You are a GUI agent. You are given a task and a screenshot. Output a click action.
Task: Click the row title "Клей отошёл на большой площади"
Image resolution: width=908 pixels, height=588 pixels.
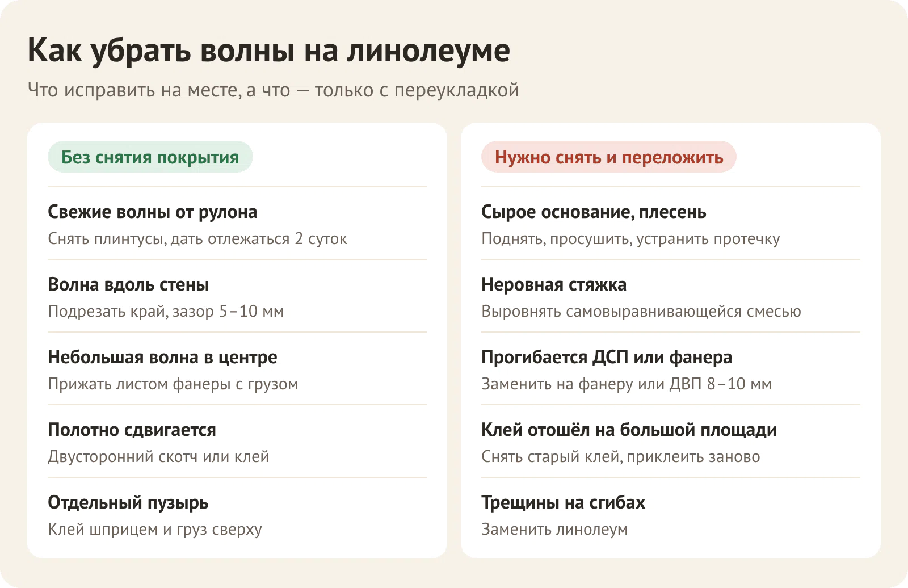pos(629,430)
